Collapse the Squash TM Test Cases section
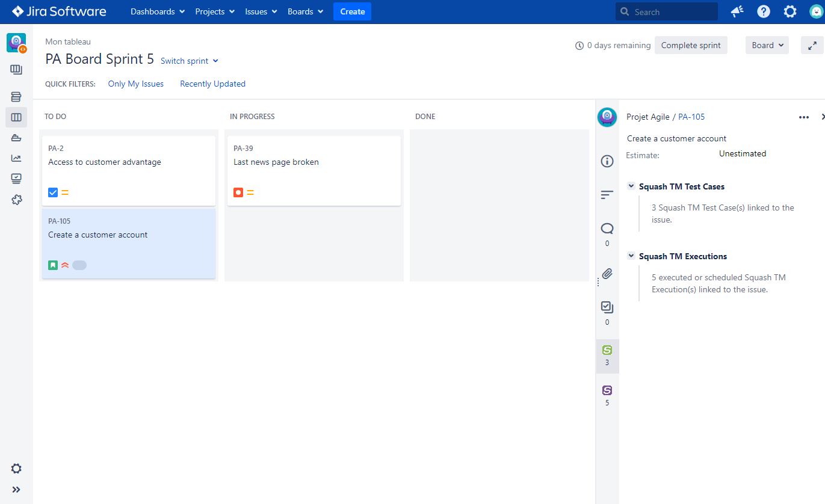The height and width of the screenshot is (504, 825). 631,186
